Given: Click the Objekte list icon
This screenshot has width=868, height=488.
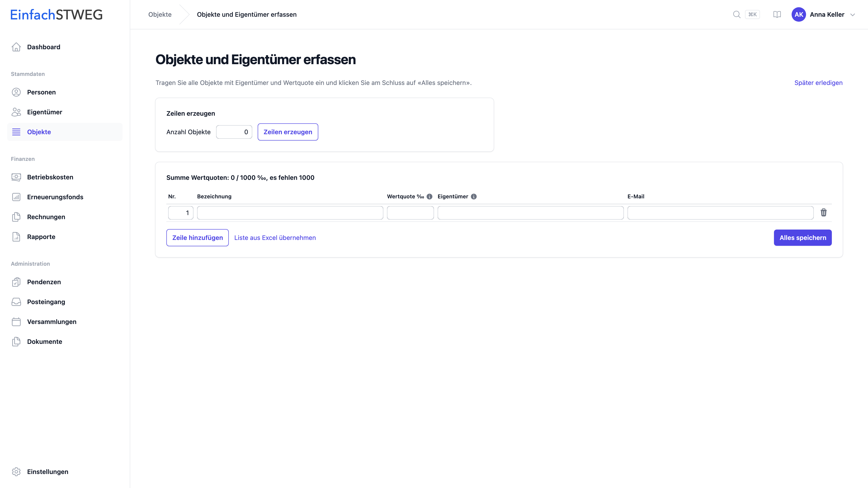Looking at the screenshot, I should [16, 132].
